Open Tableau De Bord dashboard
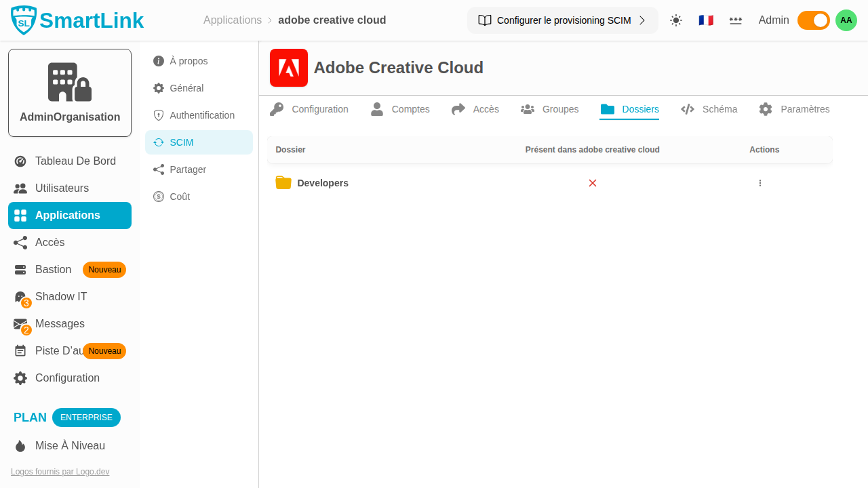868x488 pixels. (75, 161)
